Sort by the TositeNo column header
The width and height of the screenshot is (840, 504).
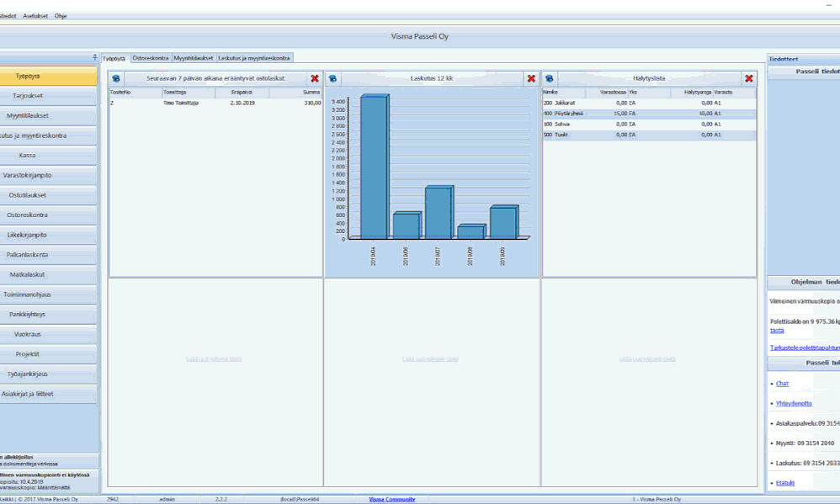tap(136, 92)
